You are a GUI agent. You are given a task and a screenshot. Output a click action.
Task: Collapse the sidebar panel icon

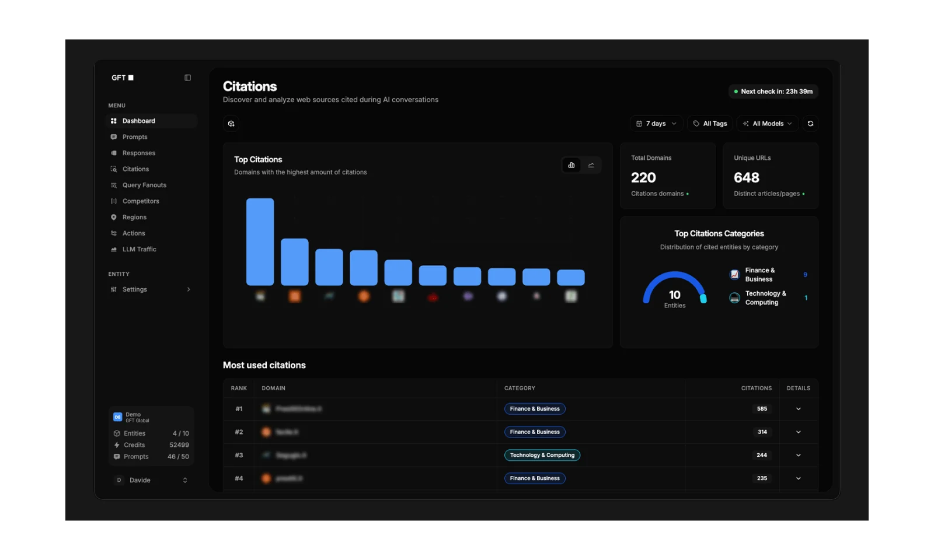pyautogui.click(x=187, y=78)
